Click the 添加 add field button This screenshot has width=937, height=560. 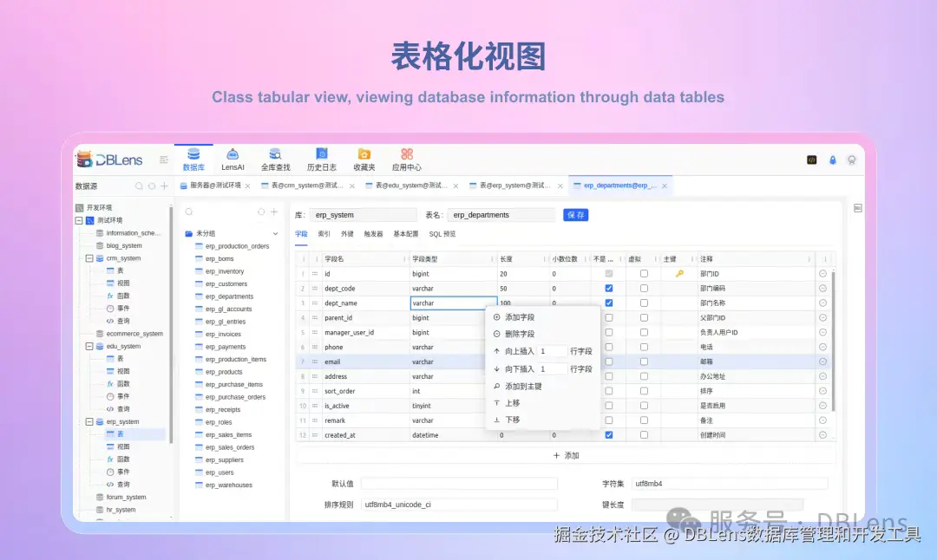pyautogui.click(x=565, y=454)
